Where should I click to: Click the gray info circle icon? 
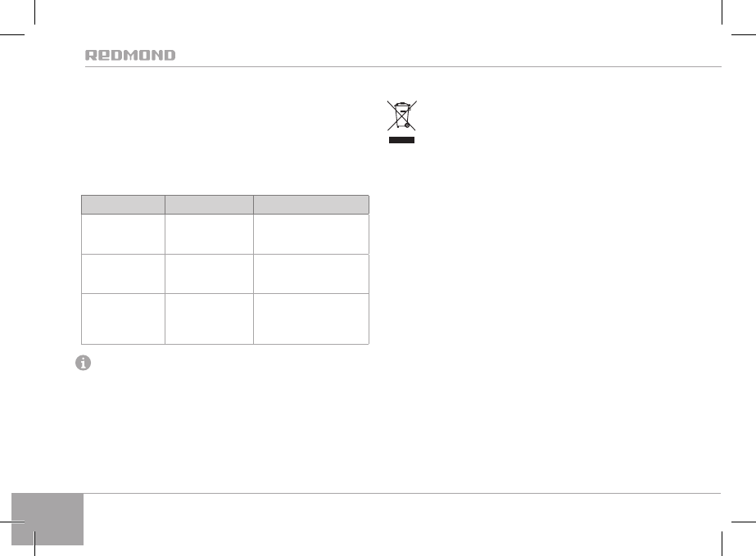[x=83, y=364]
